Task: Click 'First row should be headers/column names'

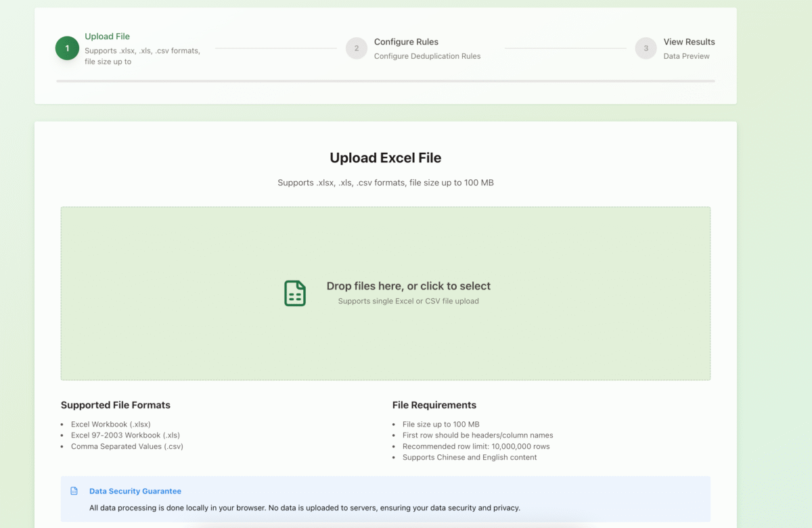Action: click(478, 435)
